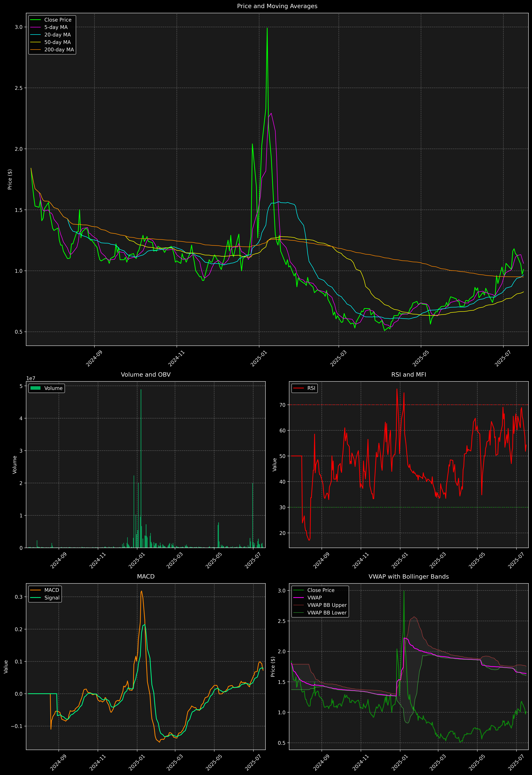Image resolution: width=532 pixels, height=775 pixels.
Task: Click the 70 y-axis tick on the RSI chart
Action: point(283,405)
